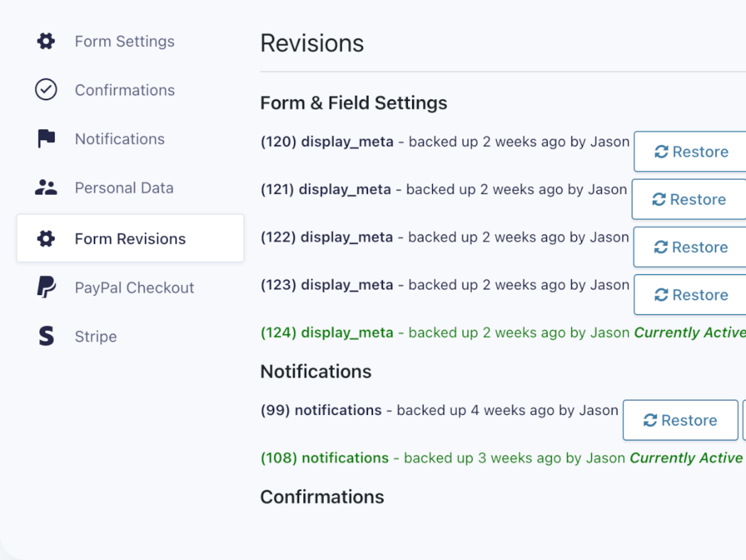Click the Stripe S logo icon
746x560 pixels.
[46, 336]
